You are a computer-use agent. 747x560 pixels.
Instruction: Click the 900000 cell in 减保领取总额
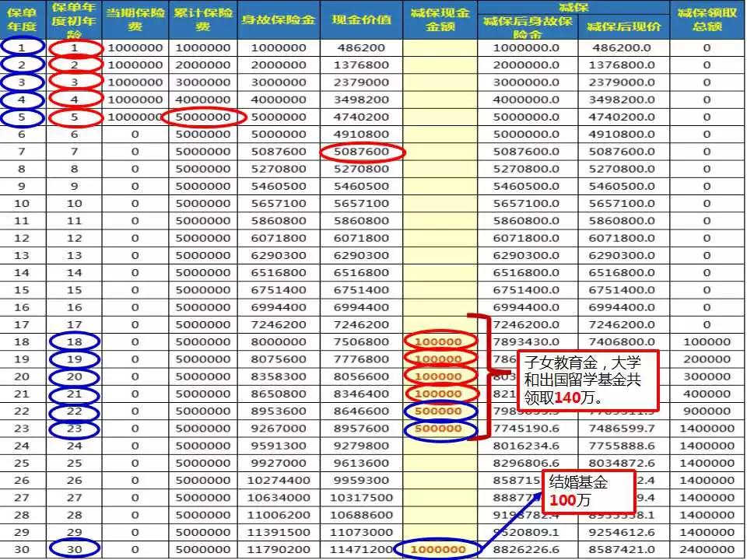click(x=707, y=411)
